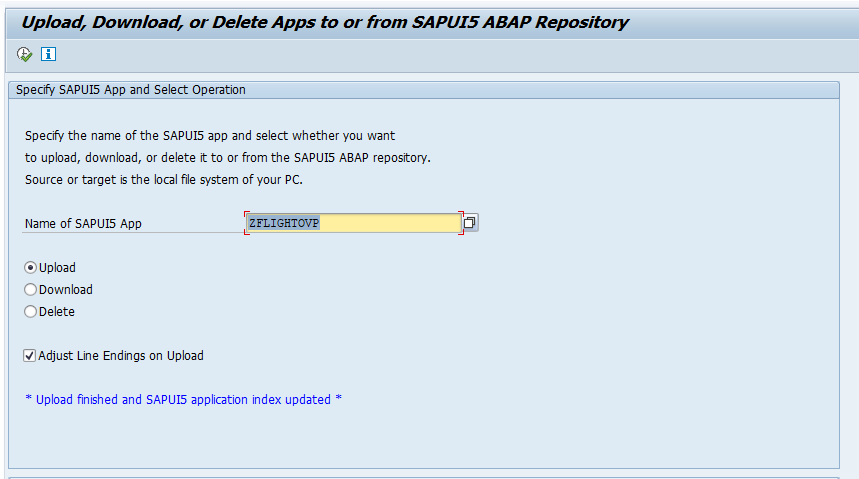Click the 'Name of SAPUI5 App' label

83,224
